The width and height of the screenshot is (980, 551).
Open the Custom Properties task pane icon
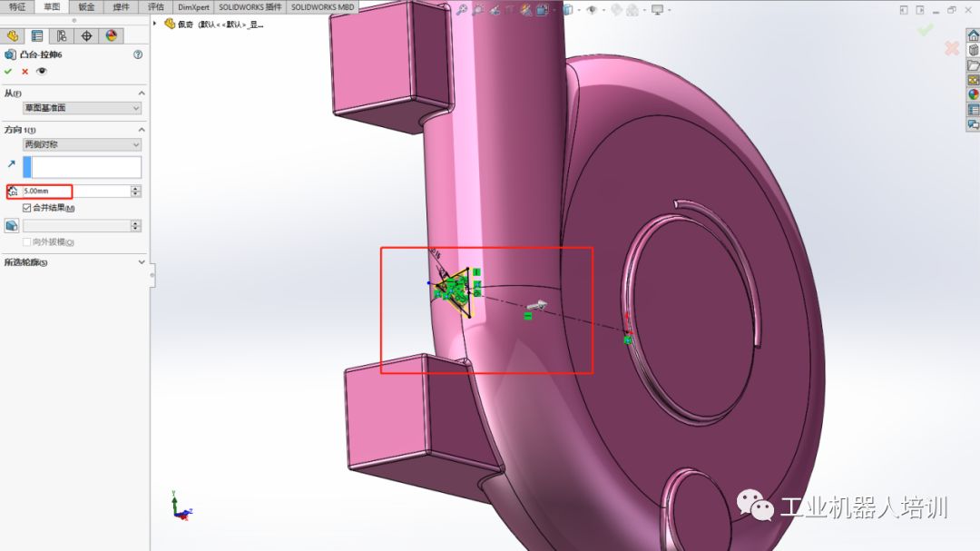[973, 110]
